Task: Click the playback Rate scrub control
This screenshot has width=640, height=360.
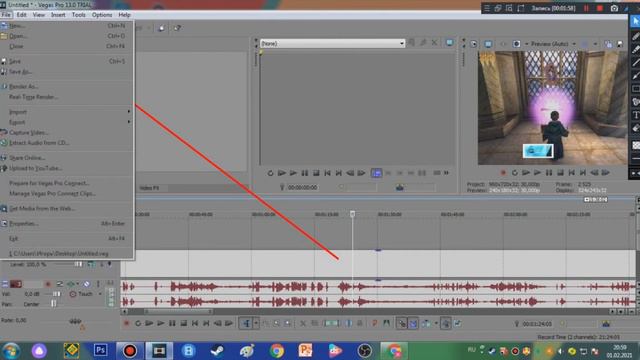Action: [x=75, y=321]
